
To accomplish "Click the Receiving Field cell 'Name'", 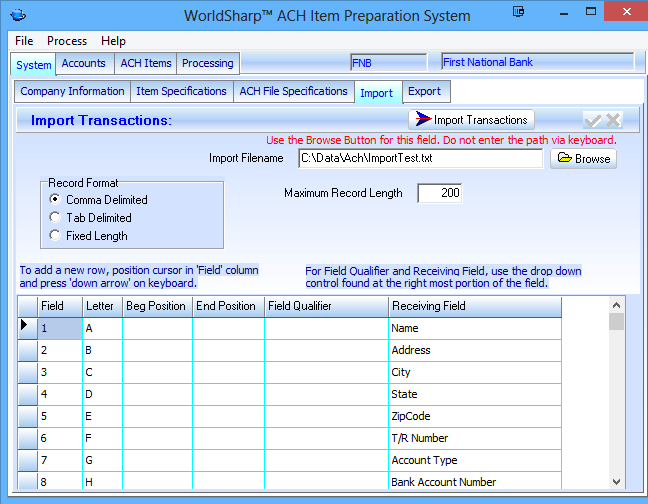I will coord(475,328).
